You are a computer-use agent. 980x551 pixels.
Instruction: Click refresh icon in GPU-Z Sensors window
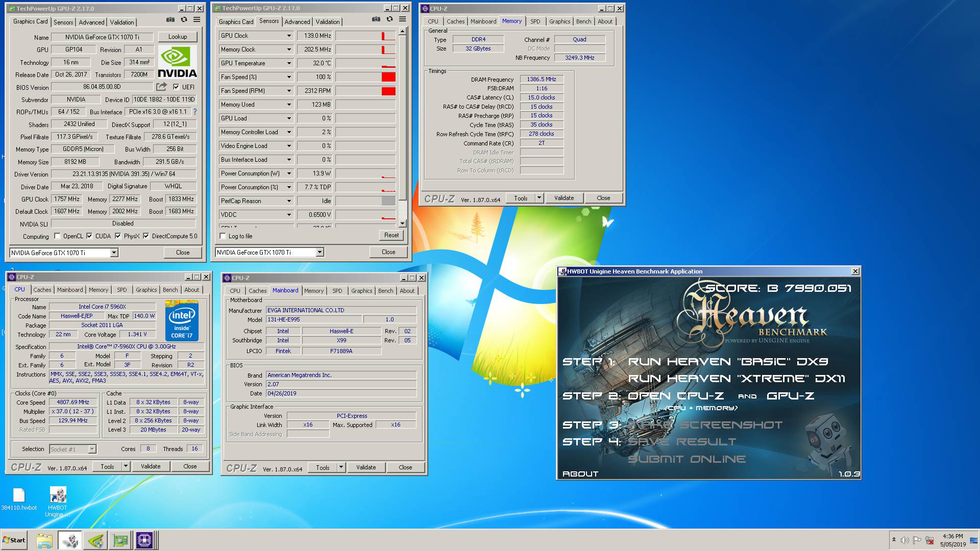pos(389,19)
